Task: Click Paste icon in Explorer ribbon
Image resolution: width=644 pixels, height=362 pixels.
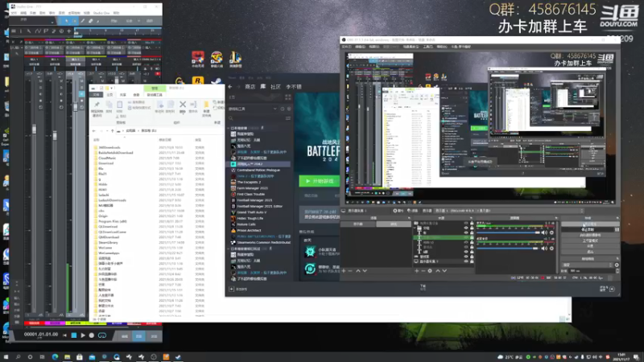Action: [119, 107]
